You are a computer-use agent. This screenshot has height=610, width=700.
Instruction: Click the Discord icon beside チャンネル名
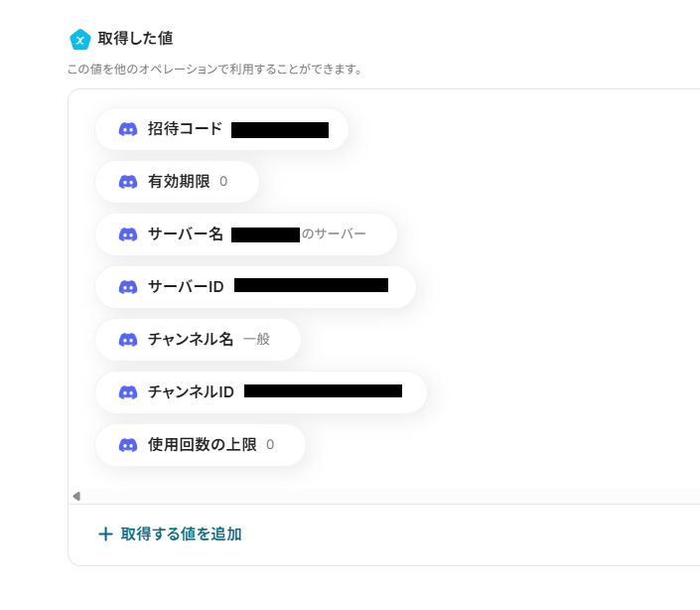coord(128,340)
